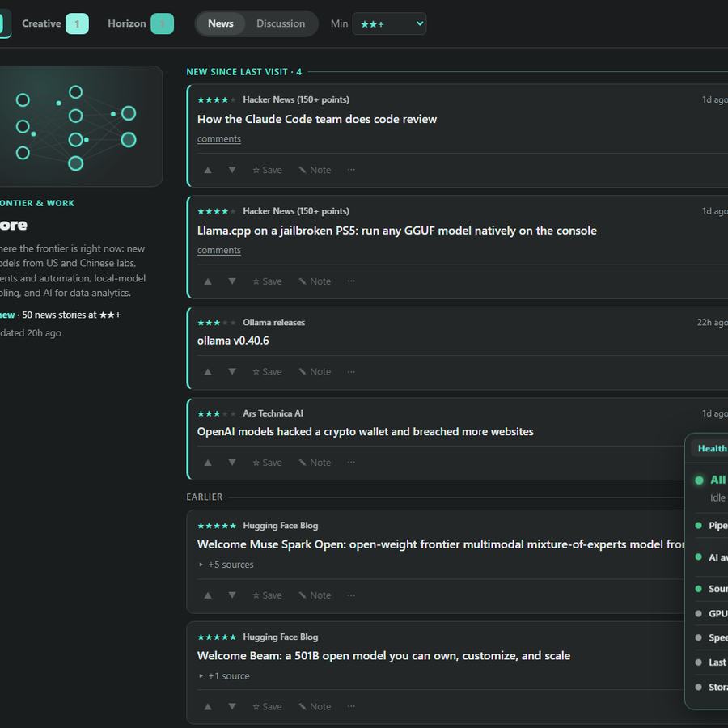
Task: Click the 'Ollama releases' source label
Action: (x=274, y=322)
